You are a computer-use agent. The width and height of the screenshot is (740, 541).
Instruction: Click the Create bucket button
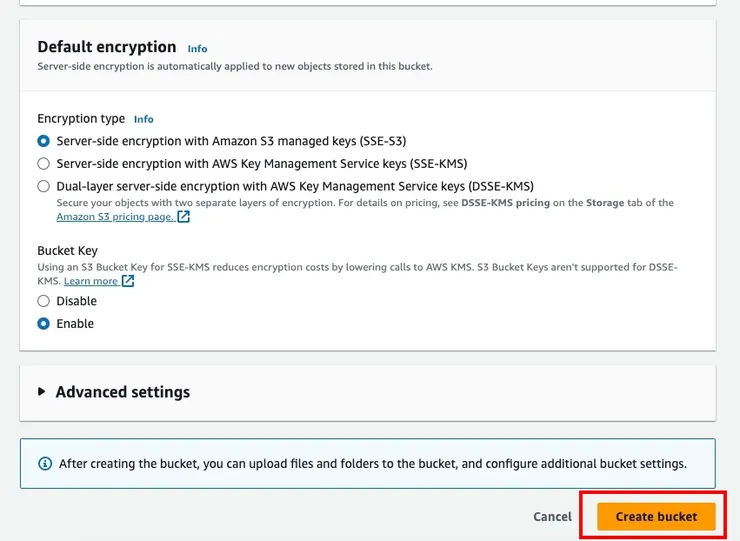pyautogui.click(x=656, y=516)
